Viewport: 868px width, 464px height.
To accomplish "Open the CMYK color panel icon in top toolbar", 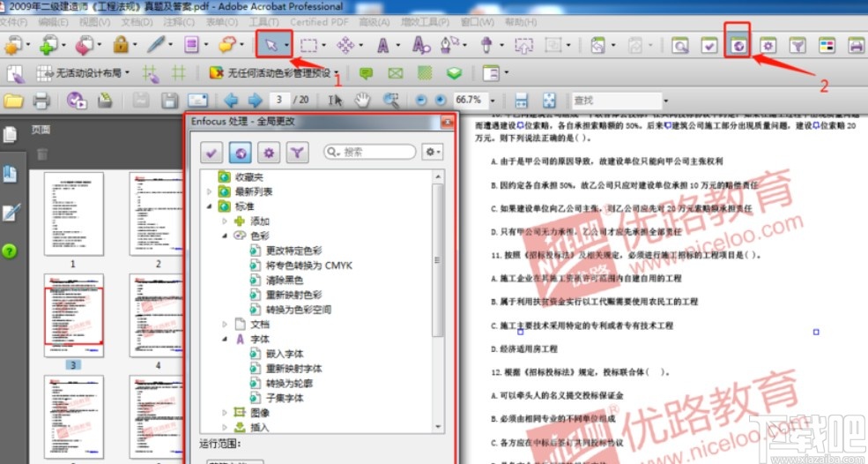I will [x=827, y=46].
